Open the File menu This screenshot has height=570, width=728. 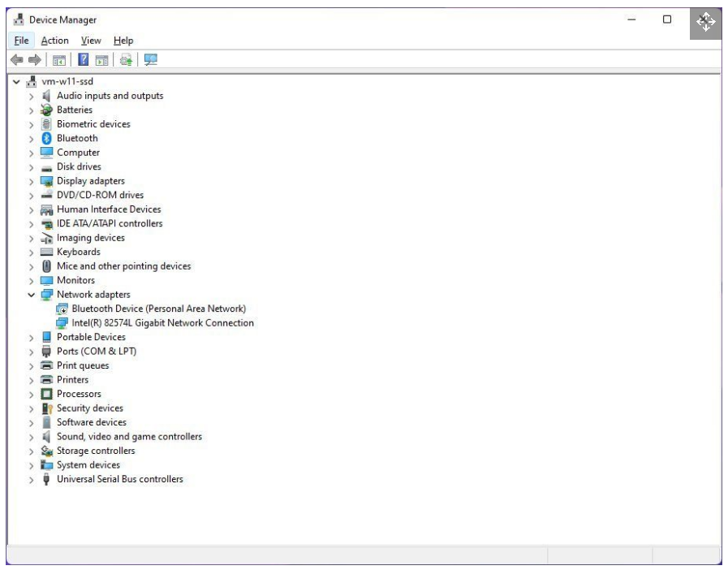tap(21, 41)
